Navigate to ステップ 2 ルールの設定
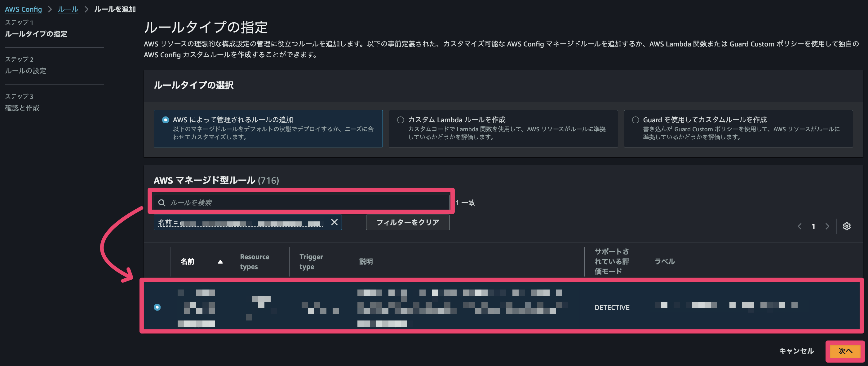 [x=26, y=71]
